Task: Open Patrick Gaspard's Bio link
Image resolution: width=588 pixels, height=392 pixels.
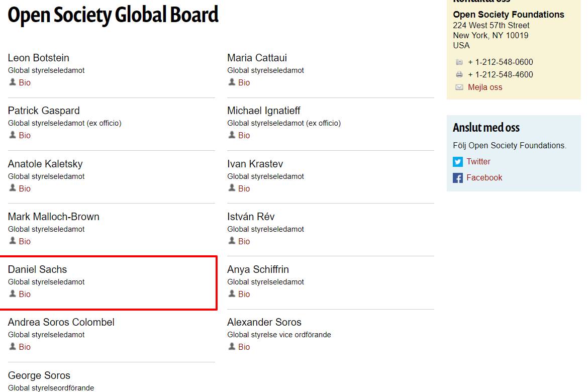Action: [x=25, y=136]
